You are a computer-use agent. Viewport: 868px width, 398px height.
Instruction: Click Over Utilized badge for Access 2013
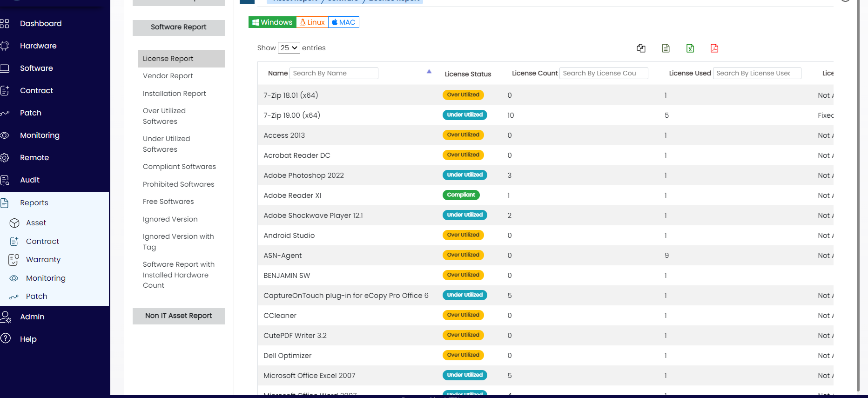tap(463, 135)
